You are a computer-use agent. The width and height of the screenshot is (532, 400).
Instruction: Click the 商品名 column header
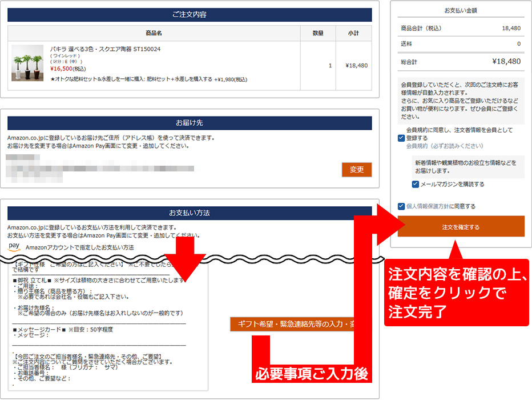[153, 33]
